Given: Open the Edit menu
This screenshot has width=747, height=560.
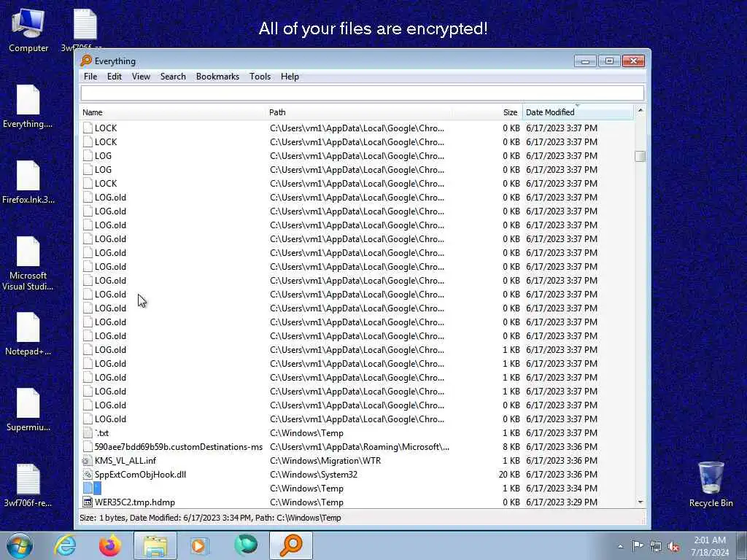Looking at the screenshot, I should (x=115, y=77).
